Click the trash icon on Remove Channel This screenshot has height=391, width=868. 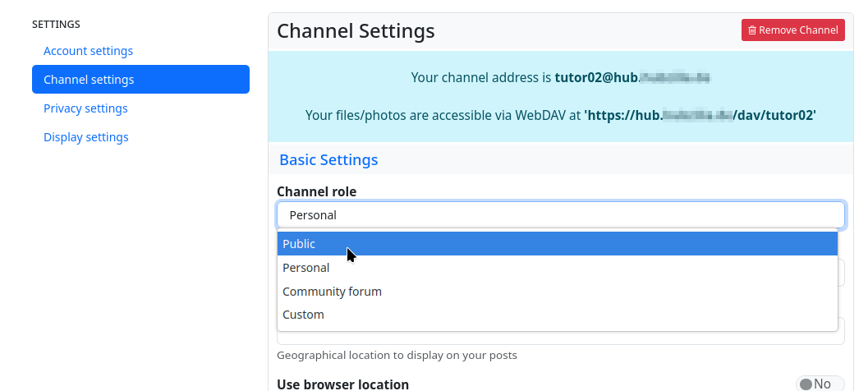(752, 30)
